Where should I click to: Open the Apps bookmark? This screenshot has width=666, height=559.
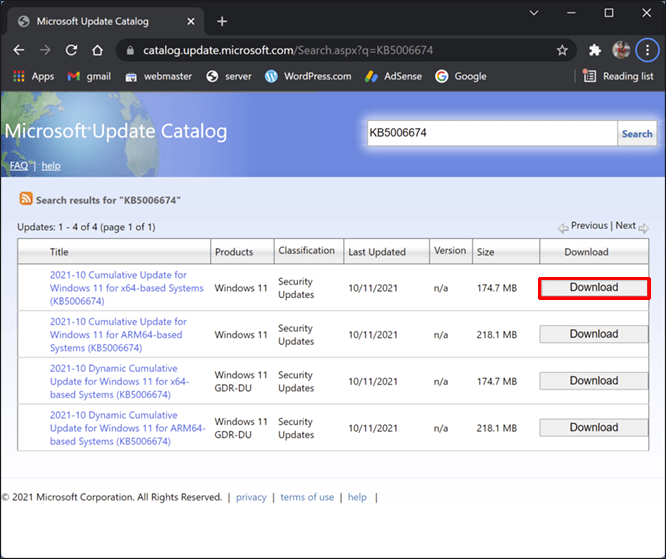click(x=34, y=76)
